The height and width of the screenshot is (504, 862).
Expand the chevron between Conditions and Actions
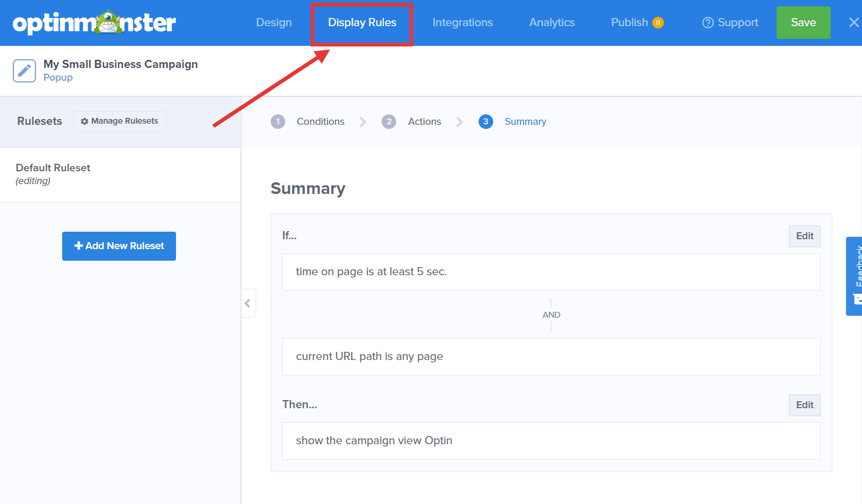coord(362,121)
